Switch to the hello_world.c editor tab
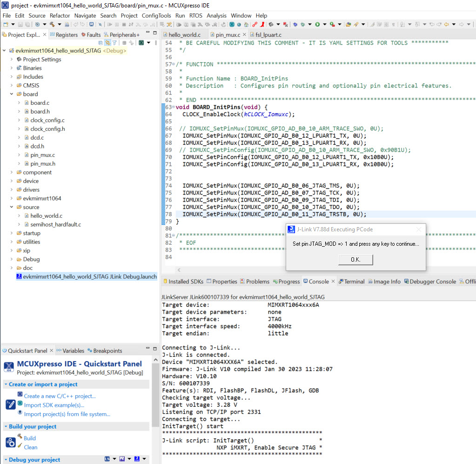 click(184, 34)
